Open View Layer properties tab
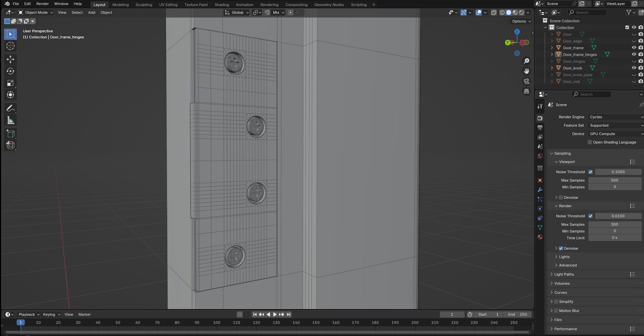Image resolution: width=644 pixels, height=336 pixels. [x=540, y=137]
